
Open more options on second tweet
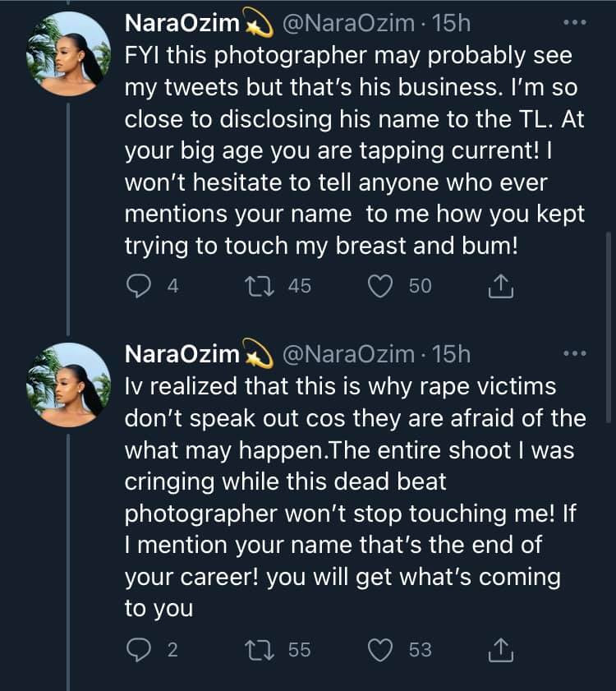point(574,353)
